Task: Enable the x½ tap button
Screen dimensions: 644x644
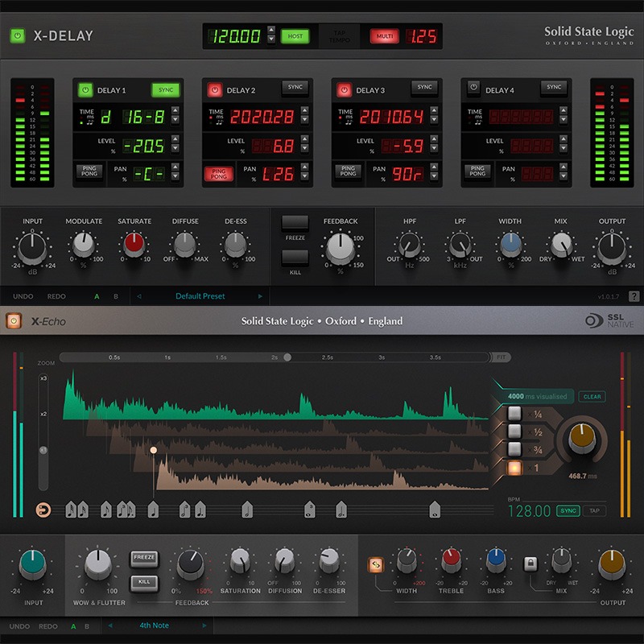Action: click(x=514, y=431)
